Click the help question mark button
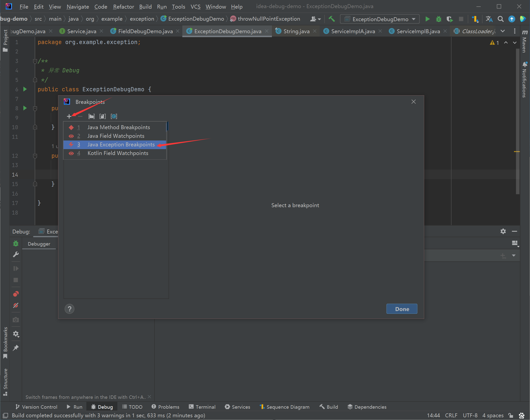Viewport: 530px width, 420px height. [70, 309]
